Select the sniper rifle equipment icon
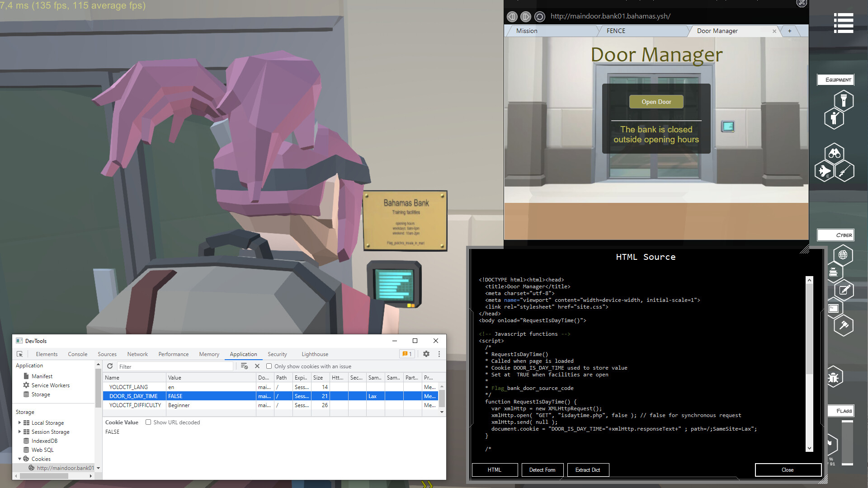The width and height of the screenshot is (868, 488). 844,171
